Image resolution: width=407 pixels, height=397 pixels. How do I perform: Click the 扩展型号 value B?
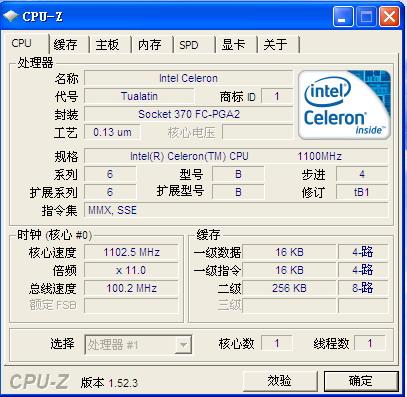238,192
